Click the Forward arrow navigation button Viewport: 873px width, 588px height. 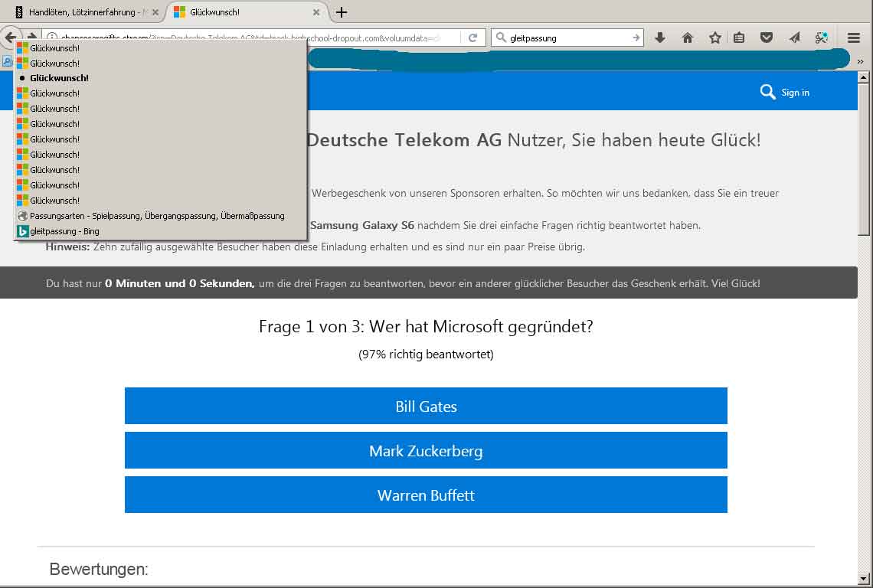31,36
